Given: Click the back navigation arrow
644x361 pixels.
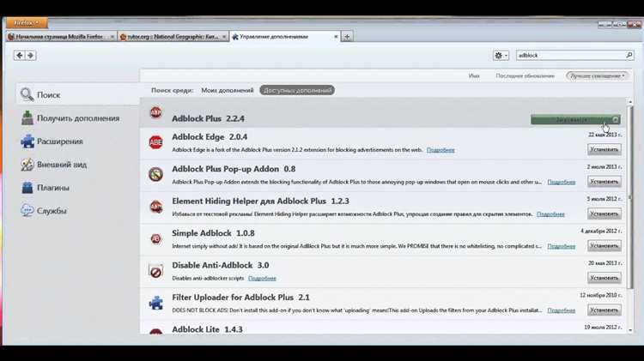Looking at the screenshot, I should [x=19, y=55].
